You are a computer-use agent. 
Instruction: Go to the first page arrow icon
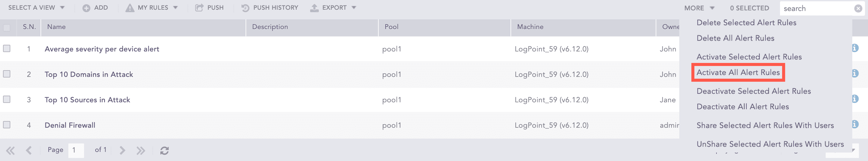tap(11, 150)
